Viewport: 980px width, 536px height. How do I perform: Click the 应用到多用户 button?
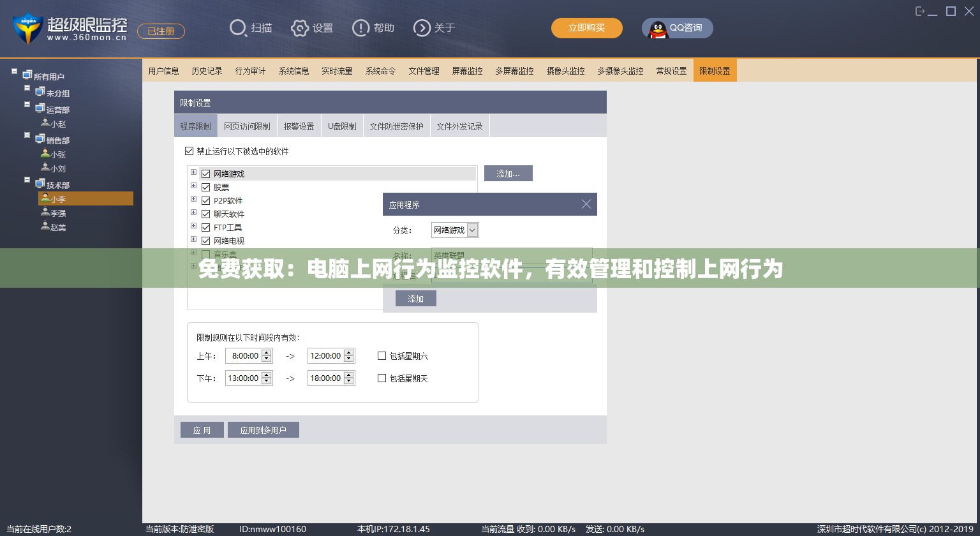pos(264,430)
